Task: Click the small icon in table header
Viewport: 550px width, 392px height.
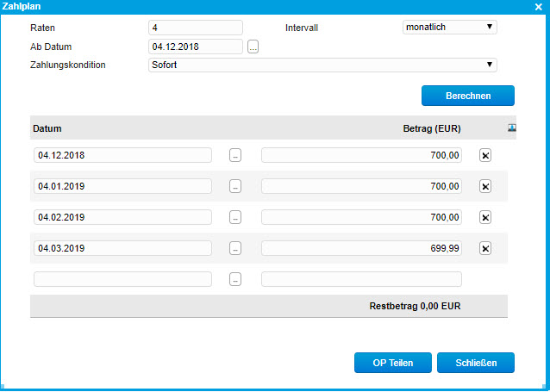Action: pyautogui.click(x=512, y=128)
